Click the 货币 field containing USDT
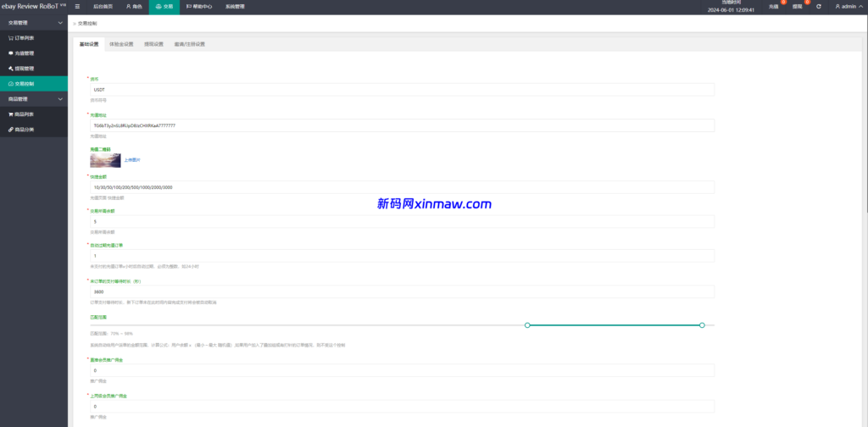Viewport: 868px width, 427px height. [x=403, y=89]
